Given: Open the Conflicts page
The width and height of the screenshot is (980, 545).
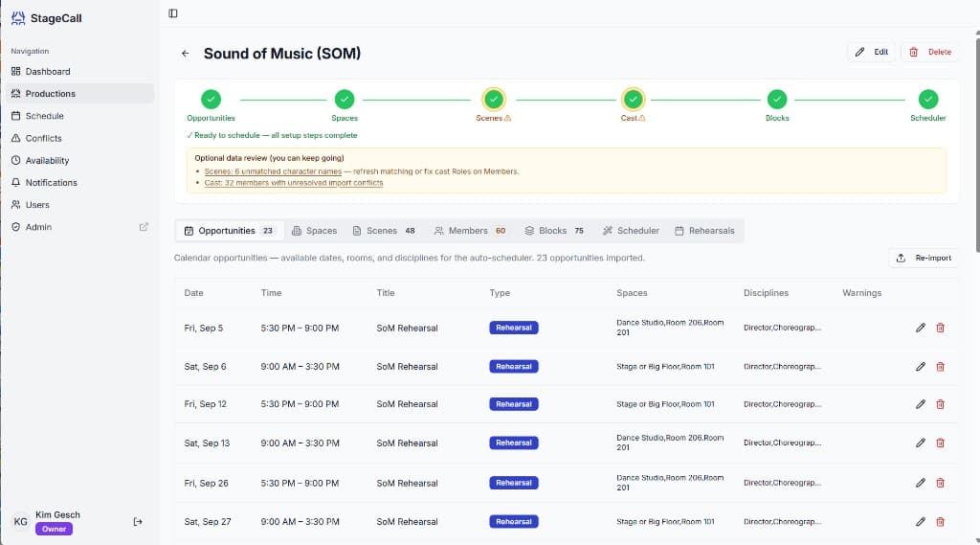Looking at the screenshot, I should coord(80,138).
